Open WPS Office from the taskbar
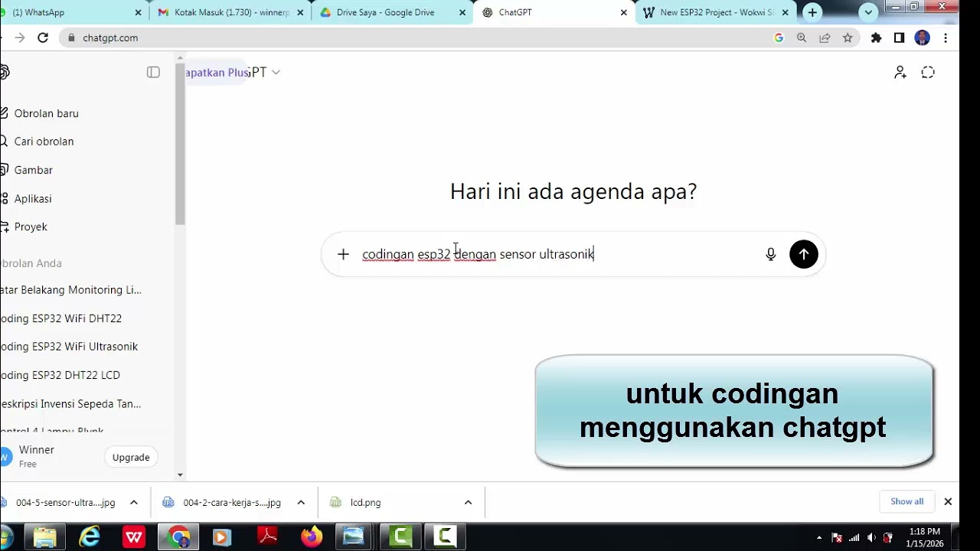Screen dimensions: 980x551 [x=134, y=536]
